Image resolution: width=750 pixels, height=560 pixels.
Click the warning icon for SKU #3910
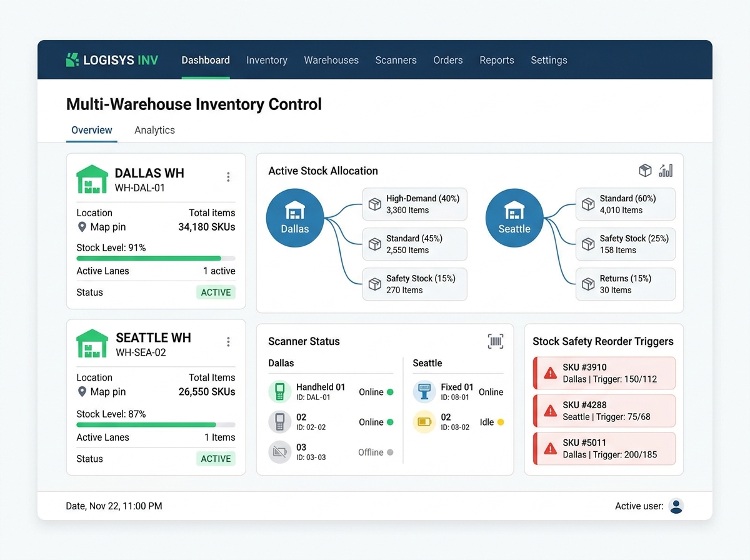click(x=550, y=373)
